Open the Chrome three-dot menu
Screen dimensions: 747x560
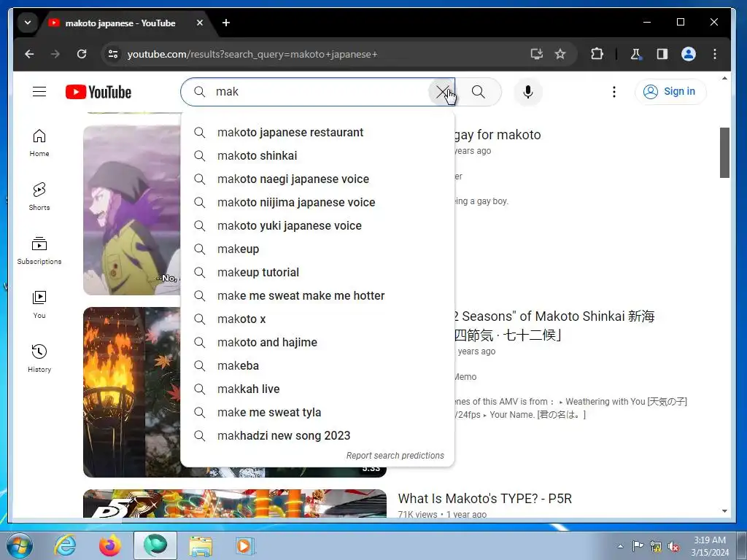click(715, 54)
